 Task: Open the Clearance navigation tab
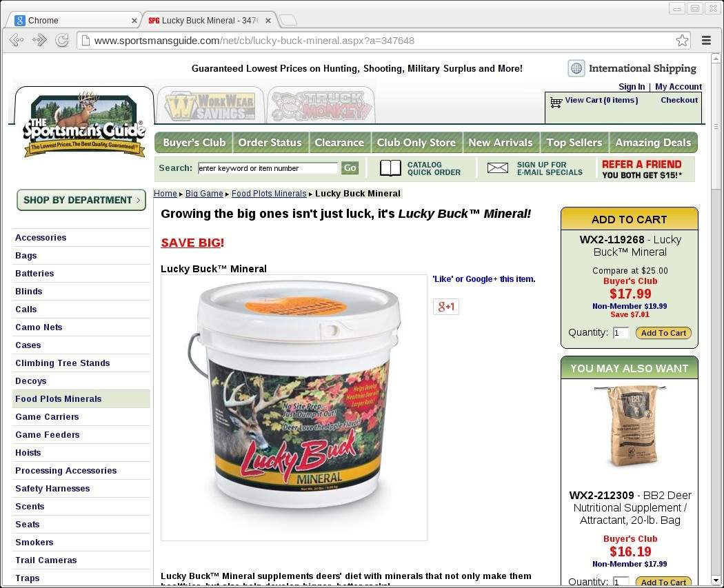pos(339,143)
